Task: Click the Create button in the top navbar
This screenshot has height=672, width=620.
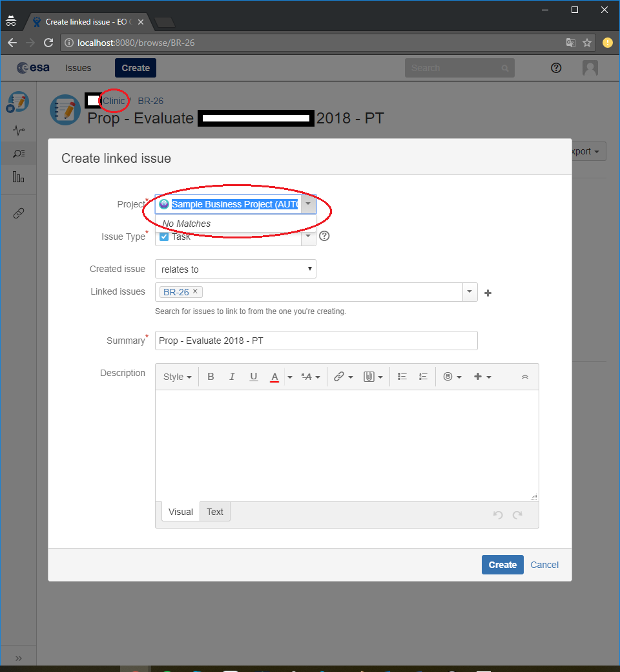Action: pos(136,68)
